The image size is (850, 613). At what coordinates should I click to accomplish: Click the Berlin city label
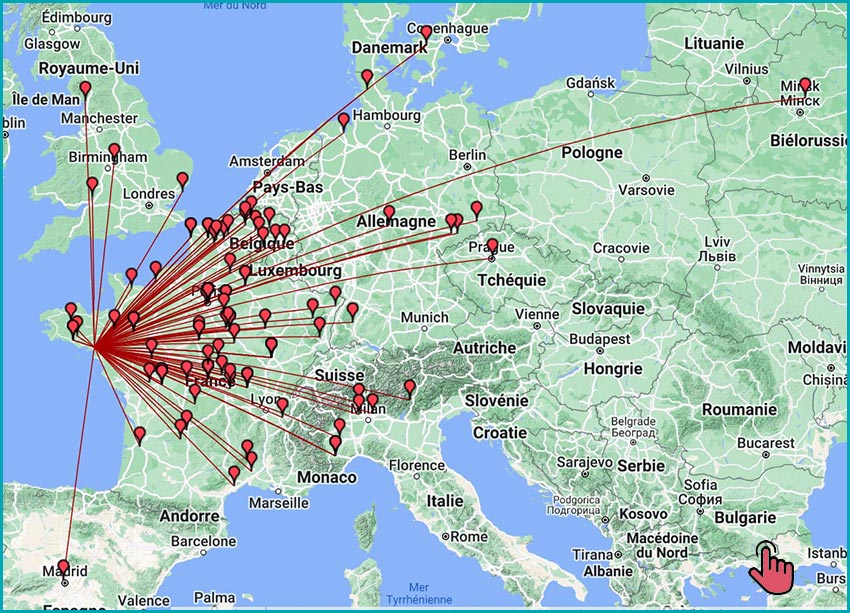(467, 155)
